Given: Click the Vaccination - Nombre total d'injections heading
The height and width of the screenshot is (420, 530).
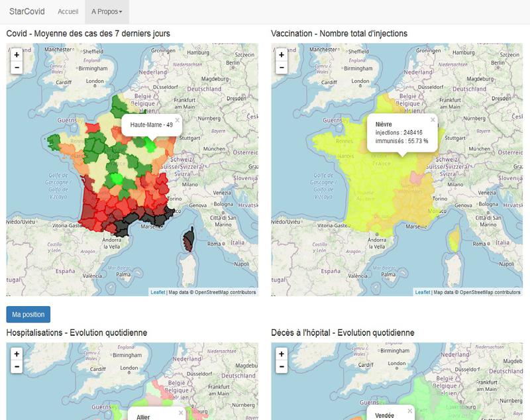Looking at the screenshot, I should [x=339, y=33].
